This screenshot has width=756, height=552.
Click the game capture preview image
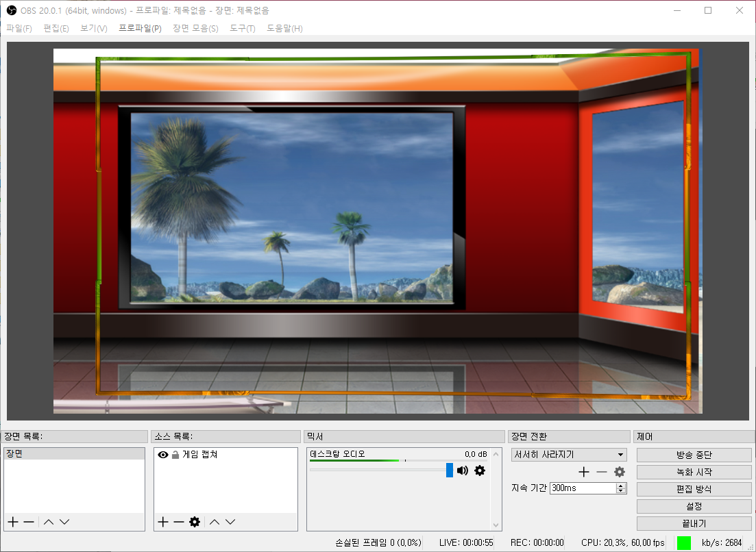click(x=378, y=231)
